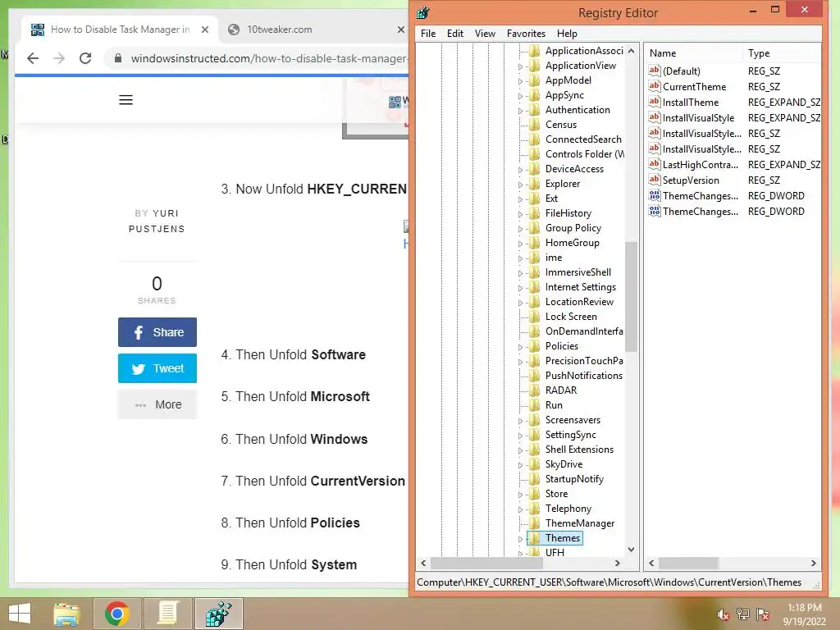Screen dimensions: 840x630
Task: Click the browser address bar URL
Action: tap(268, 58)
